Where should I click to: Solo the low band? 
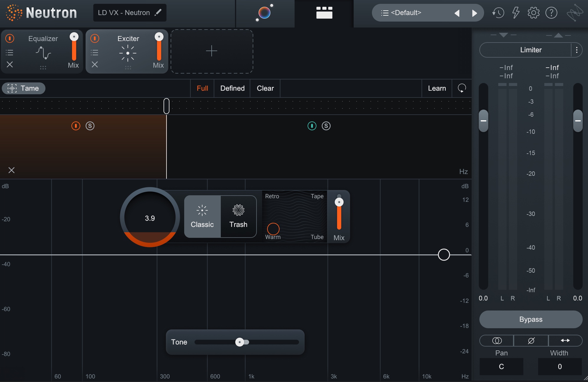(x=90, y=126)
